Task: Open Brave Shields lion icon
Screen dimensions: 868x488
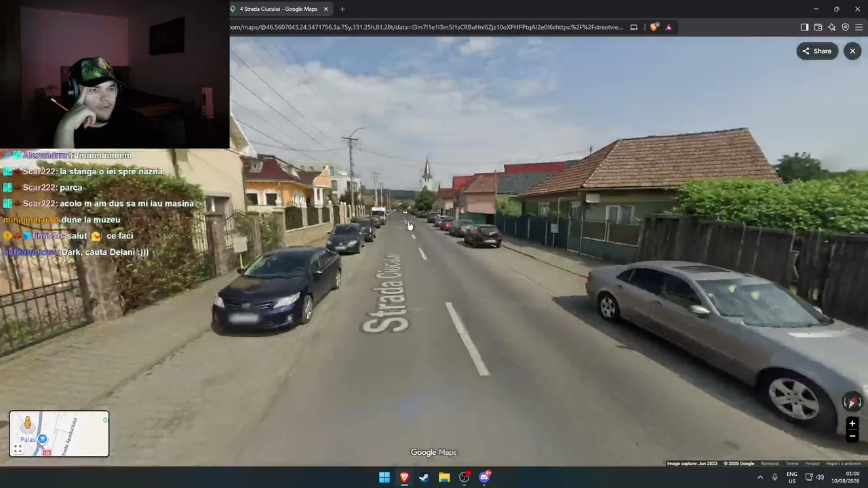Action: [x=654, y=27]
